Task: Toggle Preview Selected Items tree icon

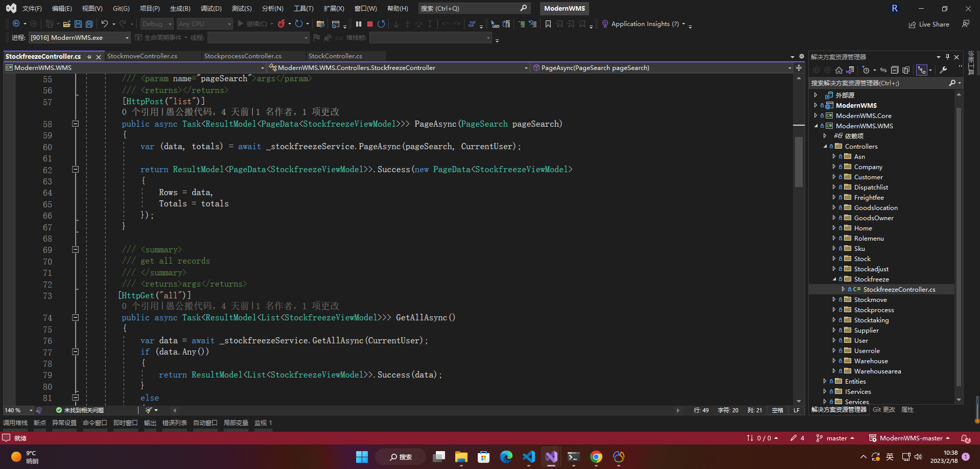Action: coord(922,70)
